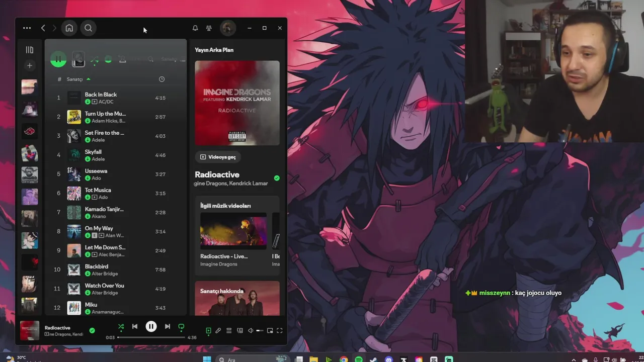Open Discord from the taskbar
This screenshot has width=644, height=362.
point(388,359)
